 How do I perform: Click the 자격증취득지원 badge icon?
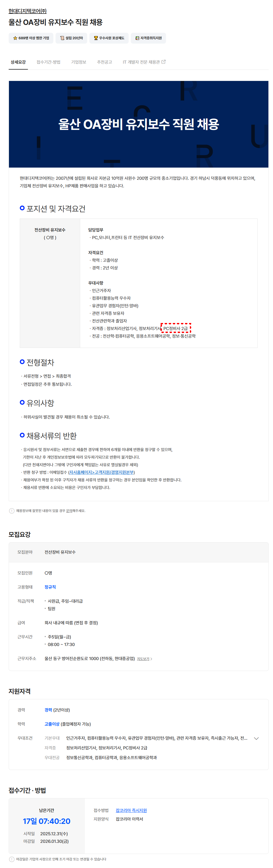click(137, 38)
